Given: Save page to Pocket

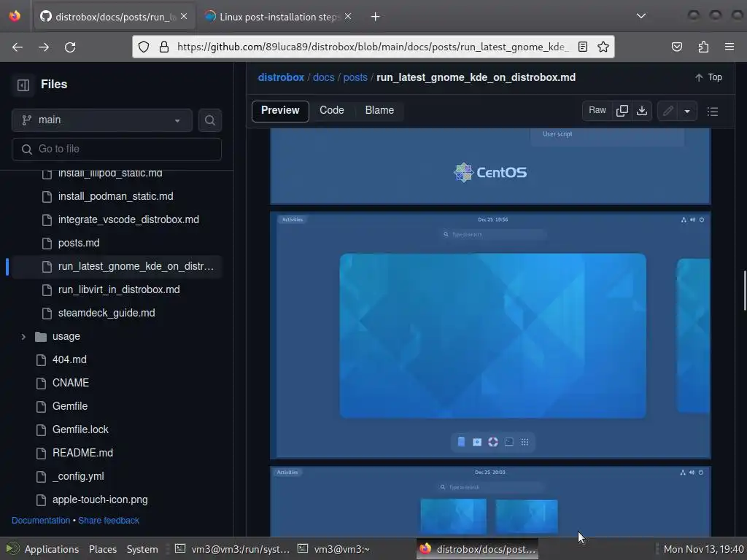Looking at the screenshot, I should click(x=676, y=47).
